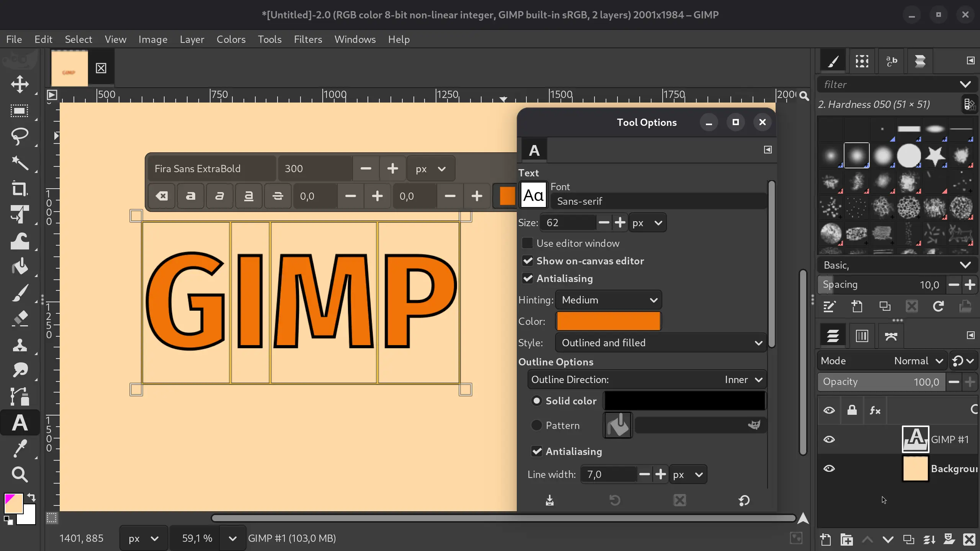The image size is (980, 551).
Task: Select the Bucket Fill tool
Action: [x=20, y=267]
